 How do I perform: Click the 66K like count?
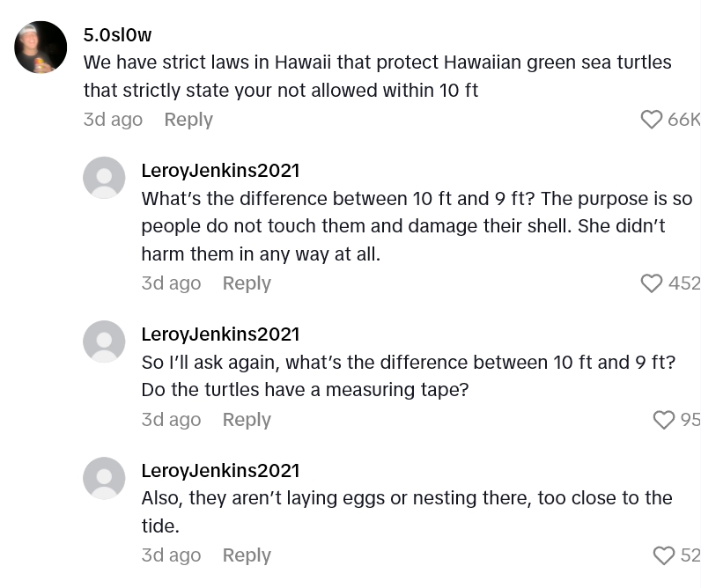point(683,120)
